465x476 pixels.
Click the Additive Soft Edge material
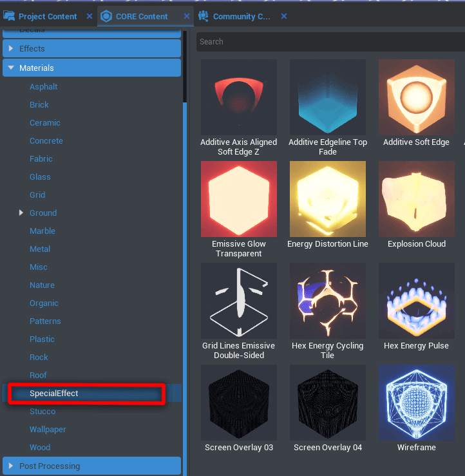coord(416,97)
